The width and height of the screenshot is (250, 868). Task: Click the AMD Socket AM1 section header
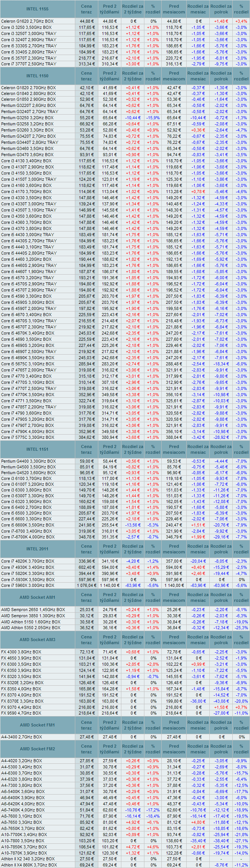38,597
